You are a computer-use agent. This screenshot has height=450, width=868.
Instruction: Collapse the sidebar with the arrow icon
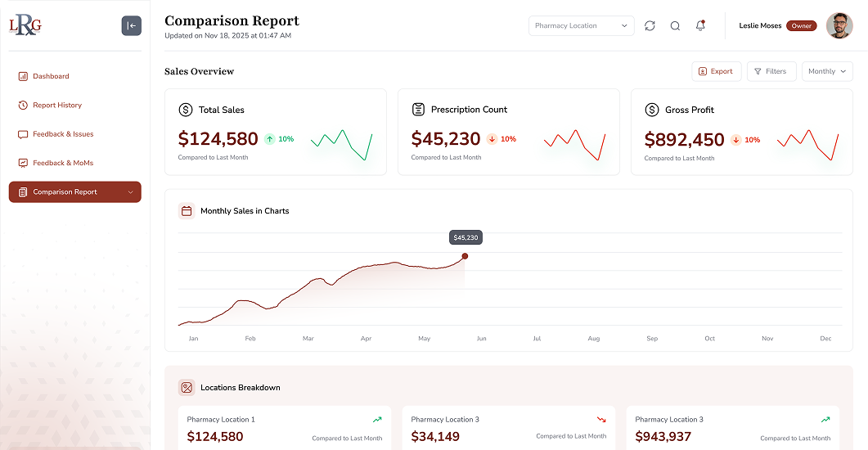tap(132, 26)
